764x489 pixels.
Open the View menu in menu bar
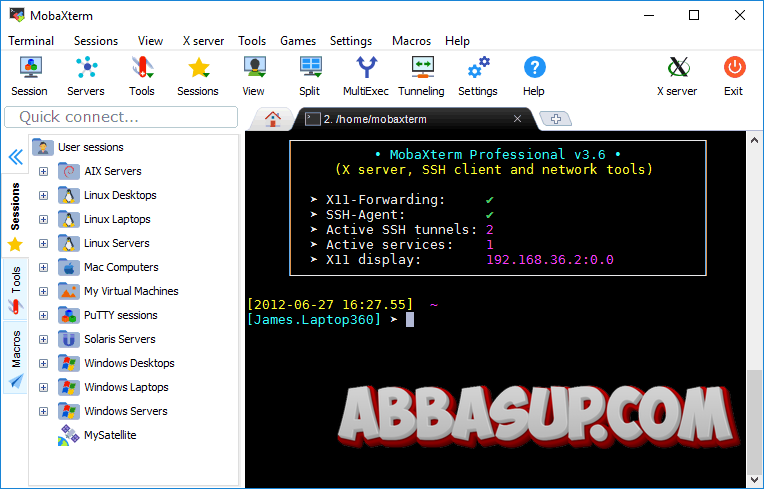[x=150, y=41]
